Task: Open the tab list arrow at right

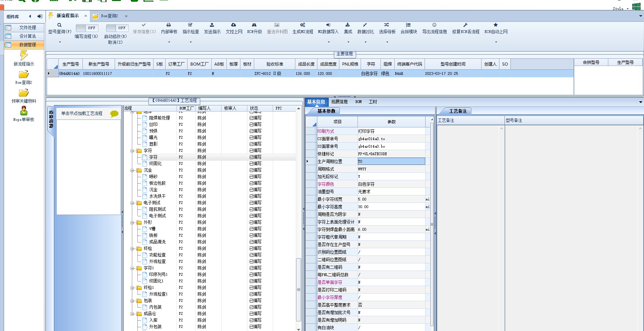Action: coord(641,16)
